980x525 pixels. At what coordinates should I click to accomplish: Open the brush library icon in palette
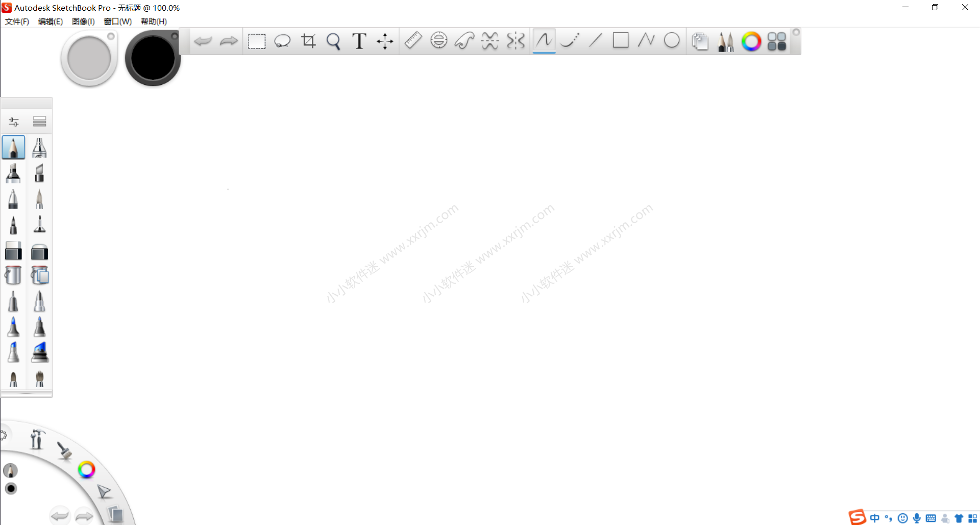pyautogui.click(x=39, y=122)
